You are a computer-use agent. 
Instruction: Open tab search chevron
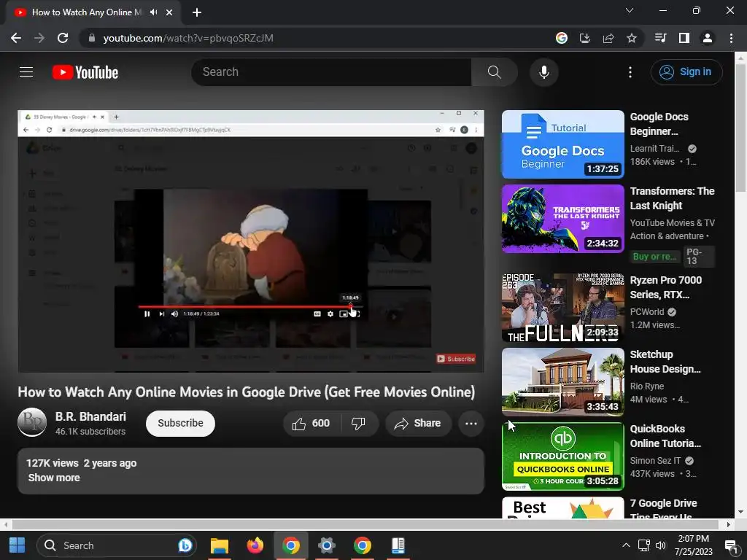pos(629,10)
